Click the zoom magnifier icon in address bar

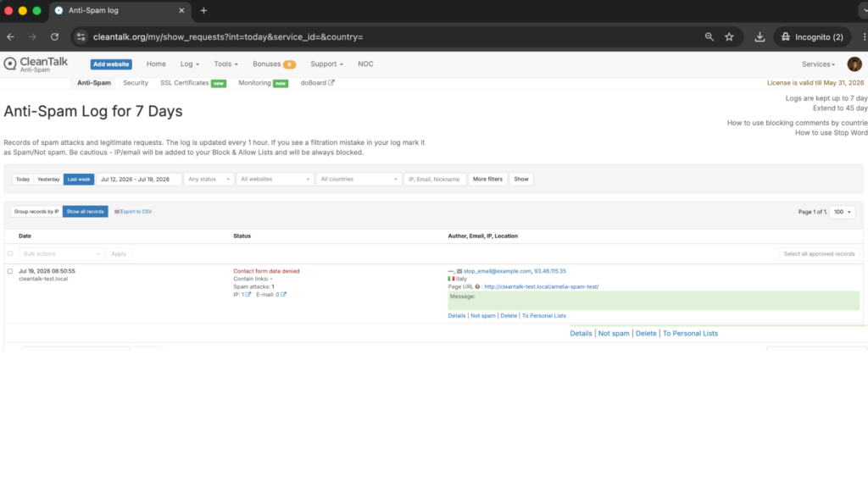pyautogui.click(x=709, y=37)
